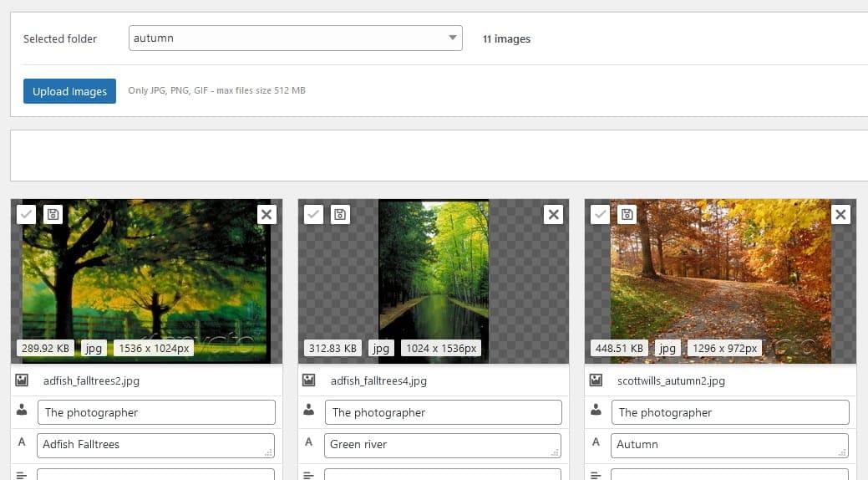Focus the Autumn title input
This screenshot has height=480, width=868.
coord(728,445)
